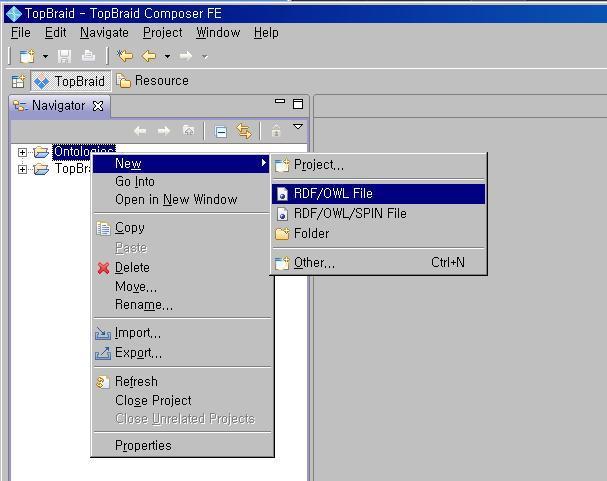This screenshot has height=481, width=607.
Task: Choose New in the context menu
Action: (x=181, y=164)
